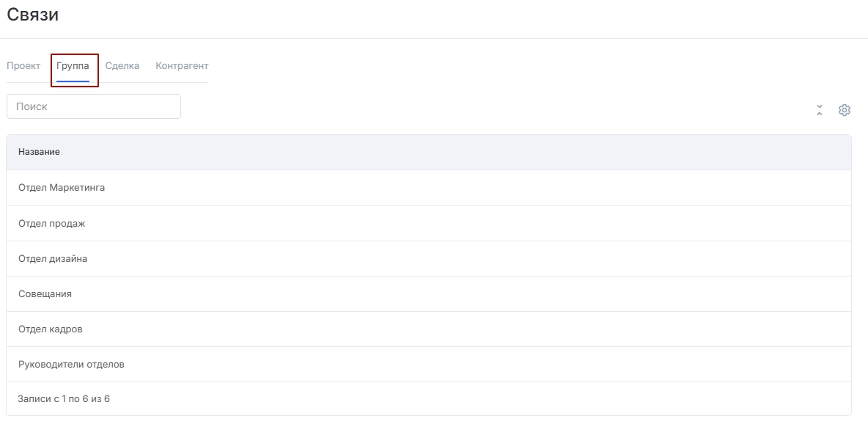Viewport: 868px width, 438px height.
Task: Select the Отдел Маркетинга row
Action: pos(62,188)
